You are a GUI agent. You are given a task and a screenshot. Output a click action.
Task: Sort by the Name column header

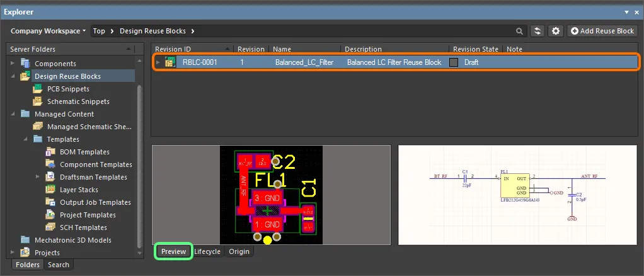coord(305,49)
